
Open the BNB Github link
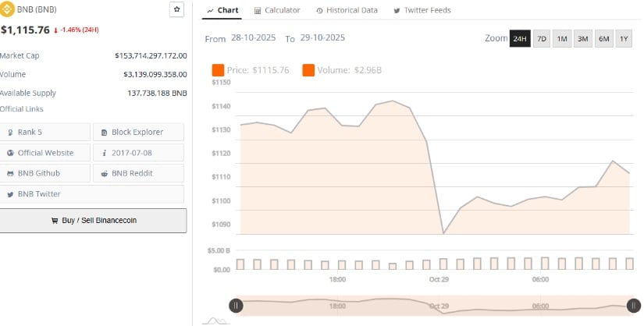[x=45, y=173]
